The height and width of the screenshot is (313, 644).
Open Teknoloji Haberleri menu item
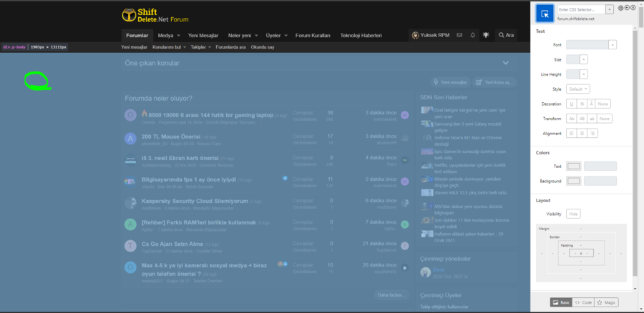361,36
